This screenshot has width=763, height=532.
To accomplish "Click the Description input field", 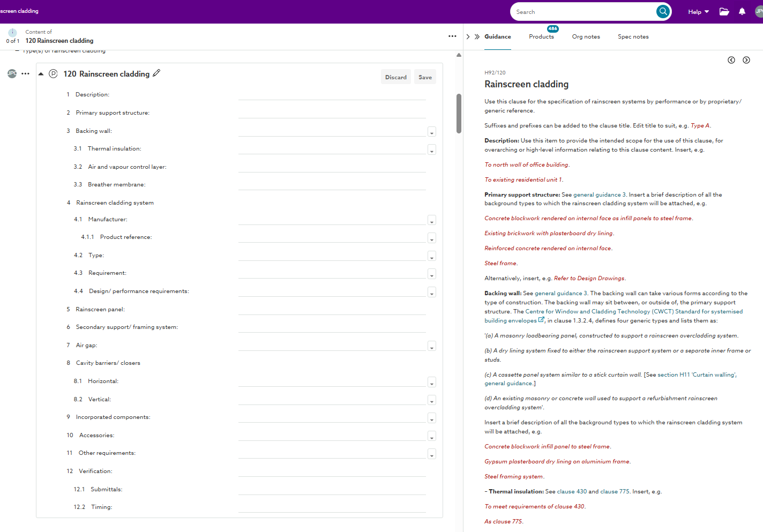I will coord(332,95).
